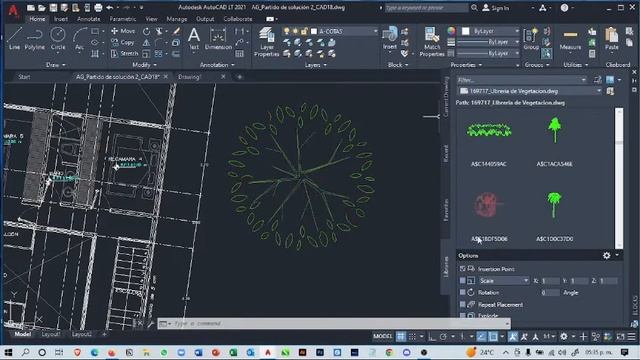Open the ByLayer object color dropdown
Image resolution: width=640 pixels, height=360 pixels.
pyautogui.click(x=491, y=31)
